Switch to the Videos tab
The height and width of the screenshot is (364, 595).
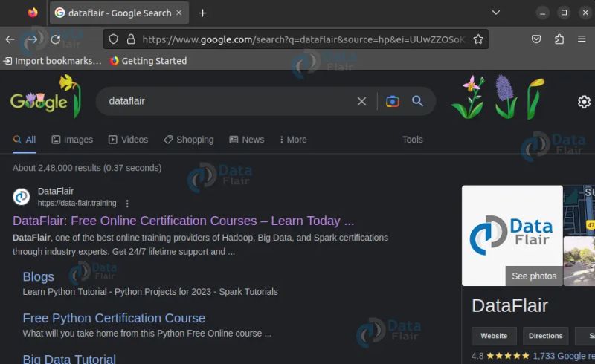pyautogui.click(x=128, y=140)
